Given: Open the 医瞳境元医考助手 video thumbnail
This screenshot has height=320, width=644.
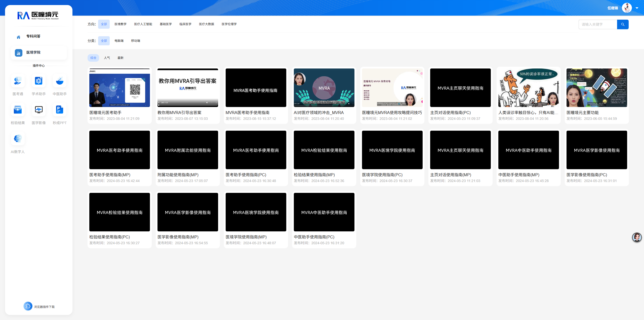Looking at the screenshot, I should point(119,88).
